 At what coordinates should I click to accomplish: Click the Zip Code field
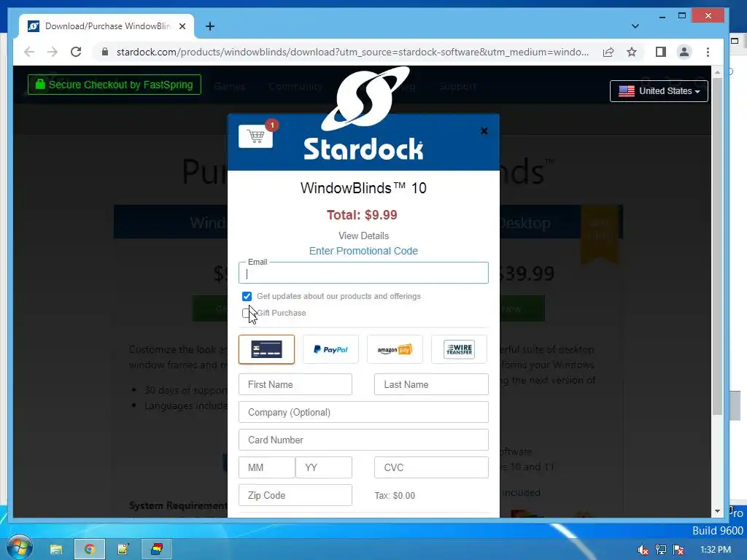(x=295, y=495)
